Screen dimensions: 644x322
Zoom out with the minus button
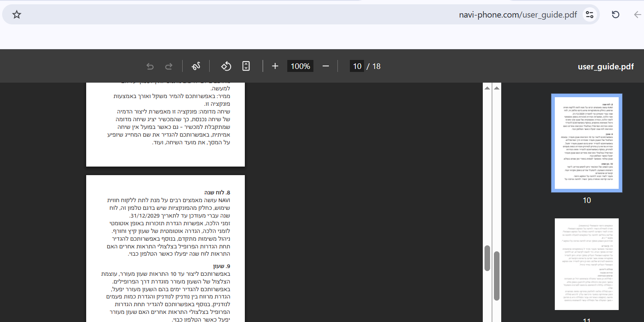click(325, 66)
